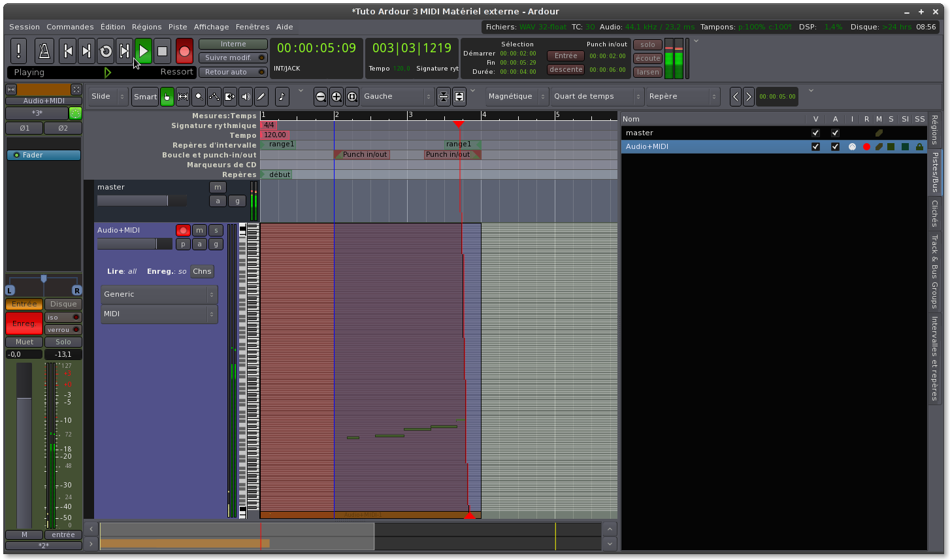950x560 pixels.
Task: Expand the Quart de temps grid dropdown
Action: (597, 97)
